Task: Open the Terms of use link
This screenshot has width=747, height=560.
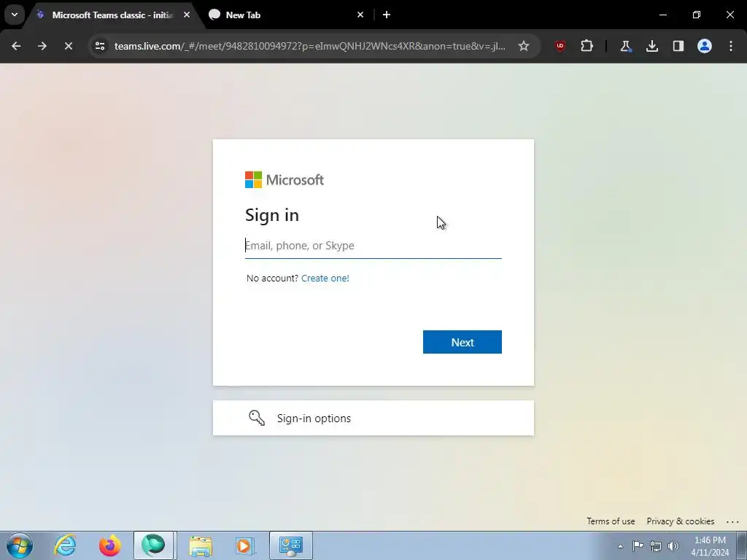Action: pos(611,521)
